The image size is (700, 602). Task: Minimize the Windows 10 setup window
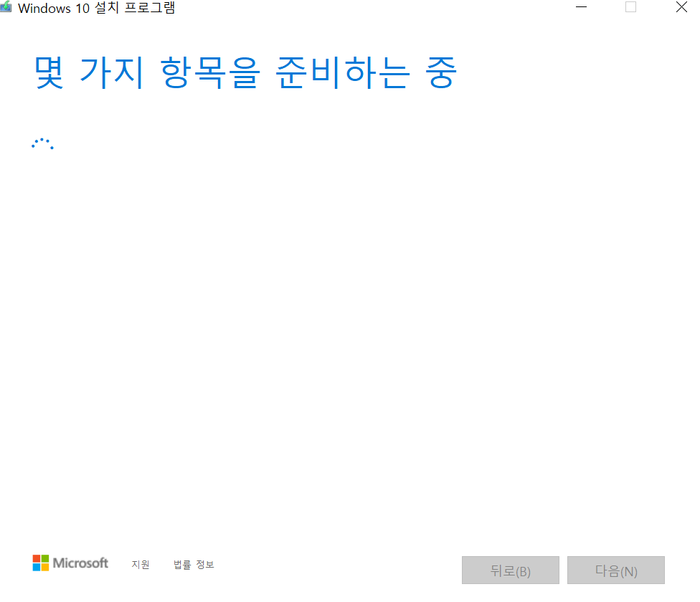click(x=581, y=7)
